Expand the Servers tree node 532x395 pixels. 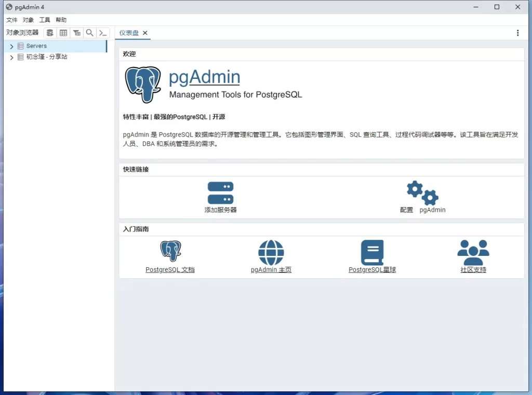11,46
